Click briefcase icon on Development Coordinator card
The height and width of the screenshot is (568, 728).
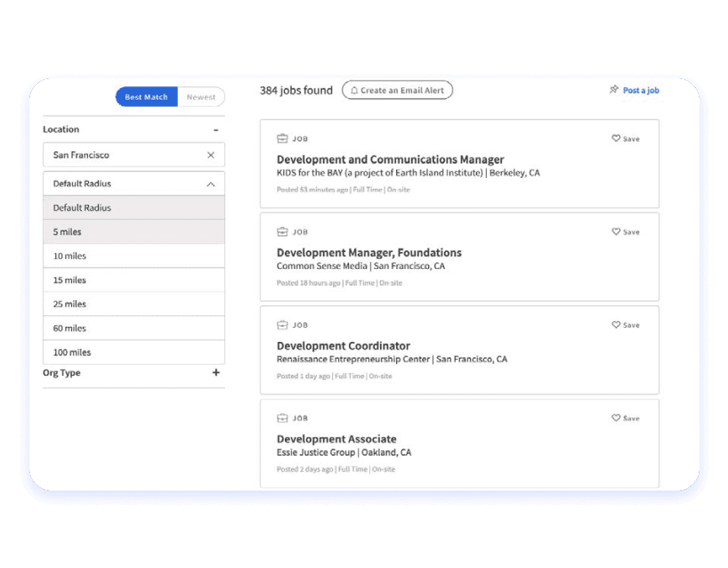coord(282,325)
